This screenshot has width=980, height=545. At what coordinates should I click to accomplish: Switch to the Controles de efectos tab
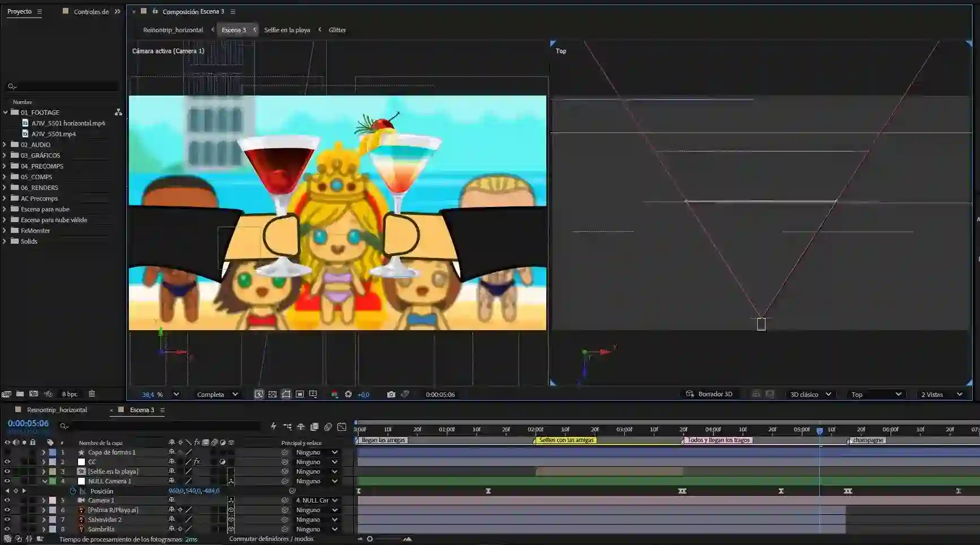point(91,12)
